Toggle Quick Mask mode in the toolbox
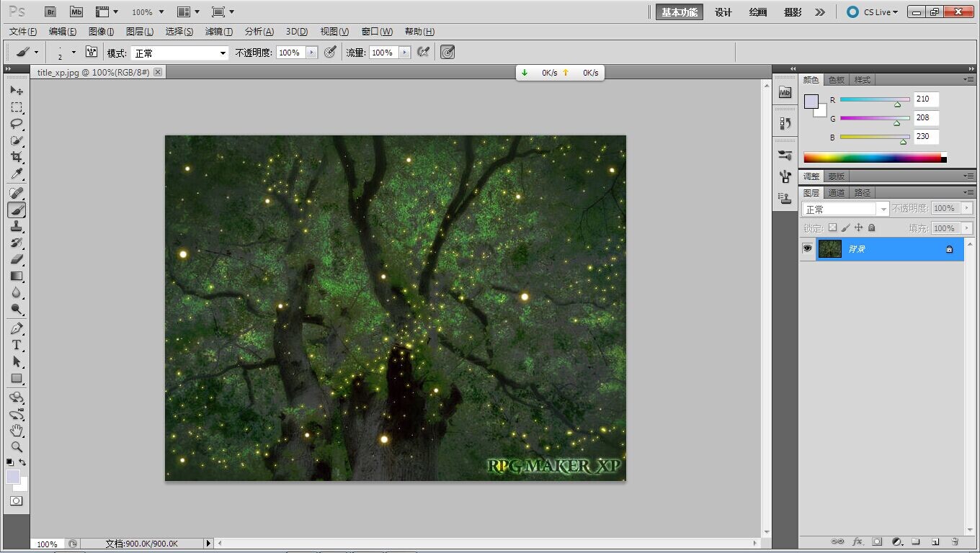Screen dimensions: 980x553 point(17,500)
